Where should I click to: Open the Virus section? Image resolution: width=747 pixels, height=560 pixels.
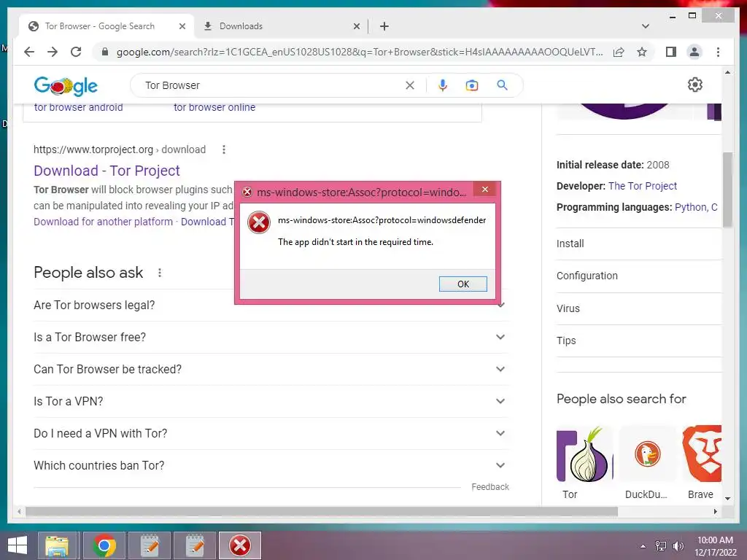[x=638, y=308]
